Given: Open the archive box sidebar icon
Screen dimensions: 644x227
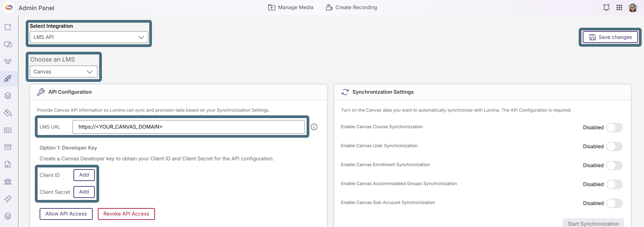Looking at the screenshot, I should (x=8, y=147).
